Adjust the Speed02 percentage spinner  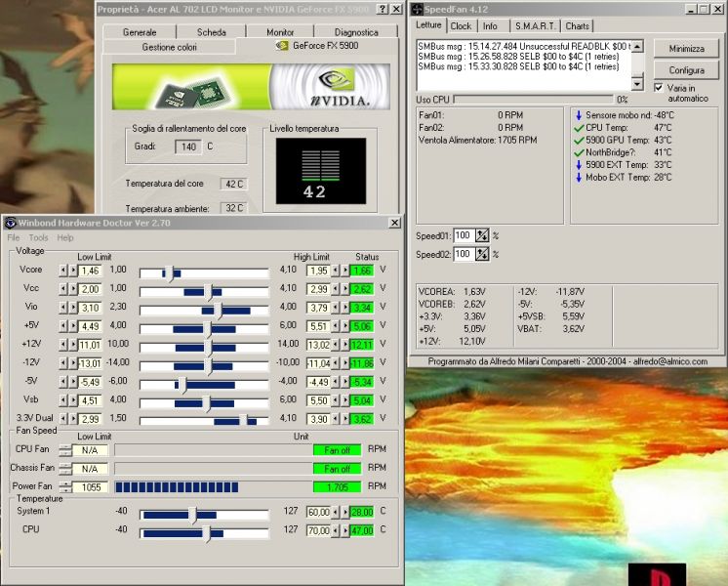pos(482,254)
